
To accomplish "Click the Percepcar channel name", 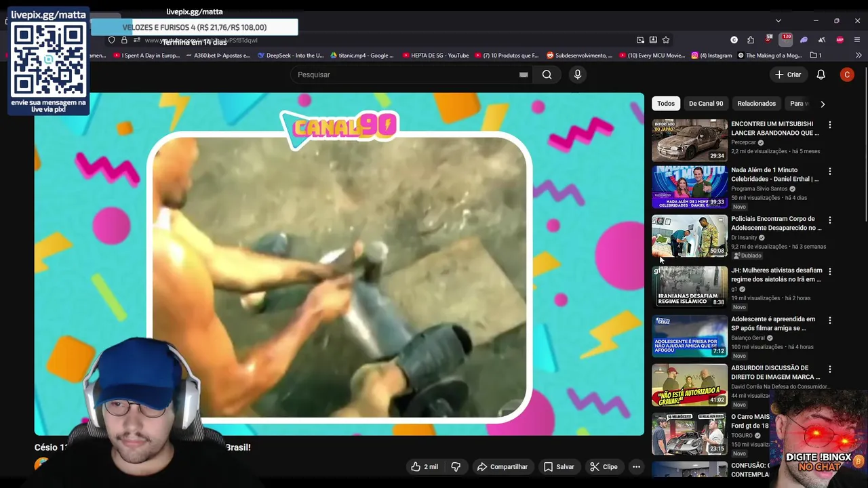I will point(743,143).
